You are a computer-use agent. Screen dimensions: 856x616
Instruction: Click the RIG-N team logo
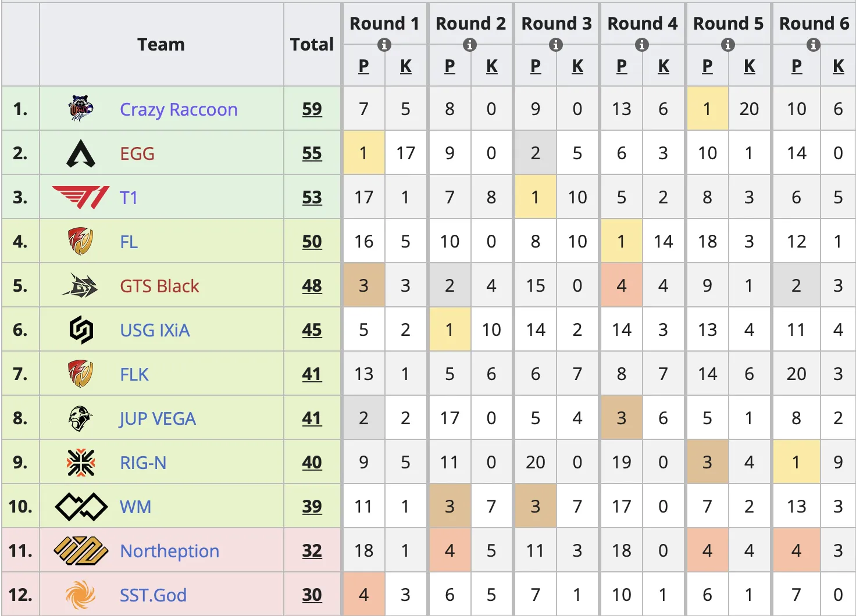pyautogui.click(x=80, y=463)
